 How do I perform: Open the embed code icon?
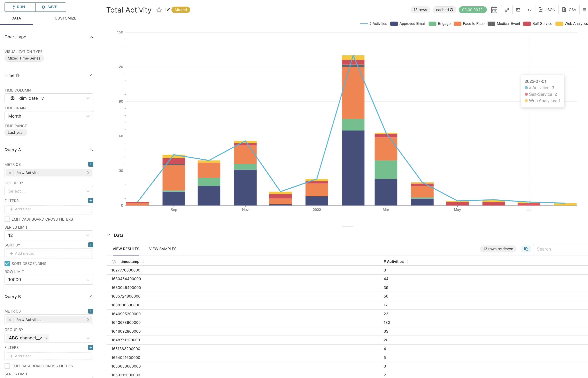[529, 10]
